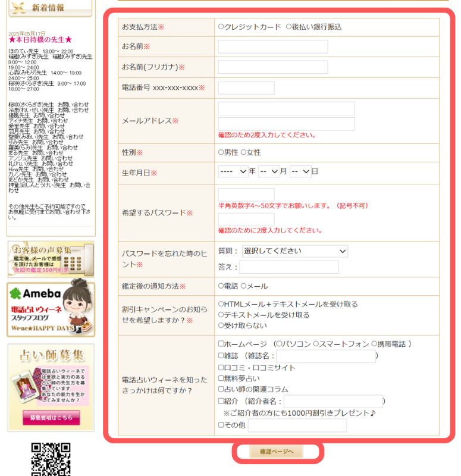
Task: Select 電話 as notification method
Action: point(221,286)
